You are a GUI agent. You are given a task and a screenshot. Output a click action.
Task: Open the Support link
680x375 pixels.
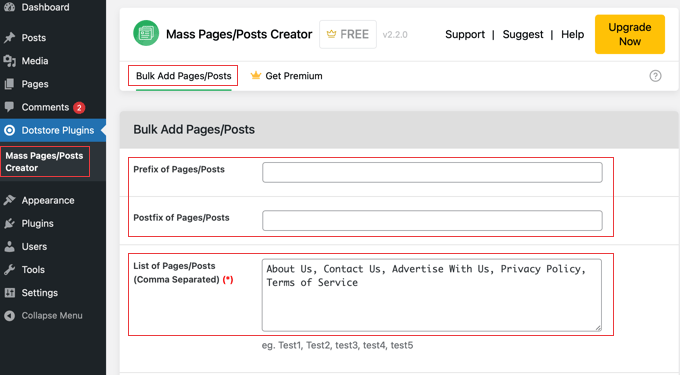tap(465, 34)
